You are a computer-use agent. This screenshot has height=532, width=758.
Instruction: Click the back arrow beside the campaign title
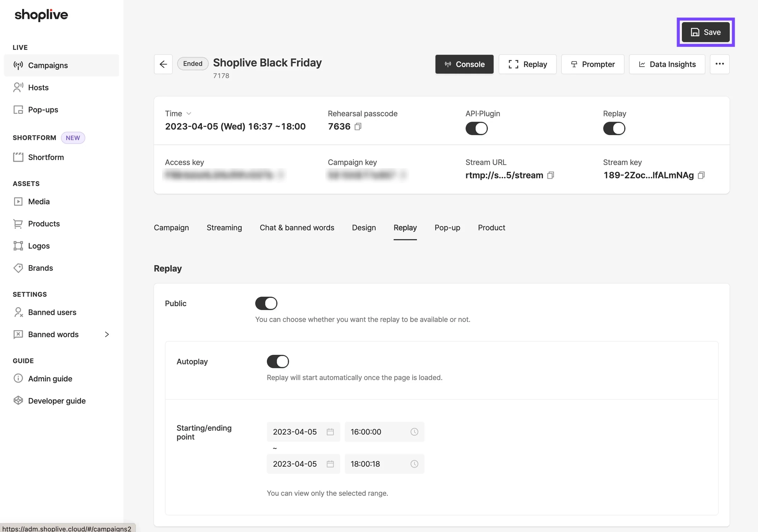click(163, 64)
